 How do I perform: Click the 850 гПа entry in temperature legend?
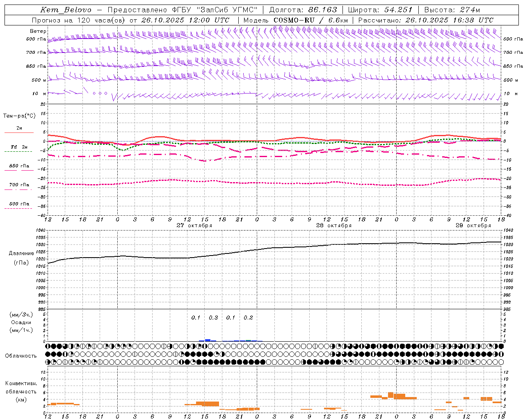point(19,166)
